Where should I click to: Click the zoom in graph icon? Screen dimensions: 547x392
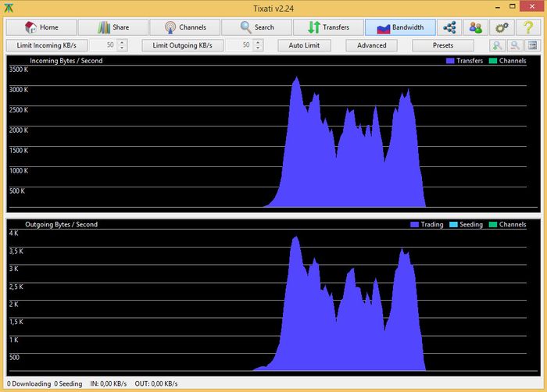click(498, 45)
